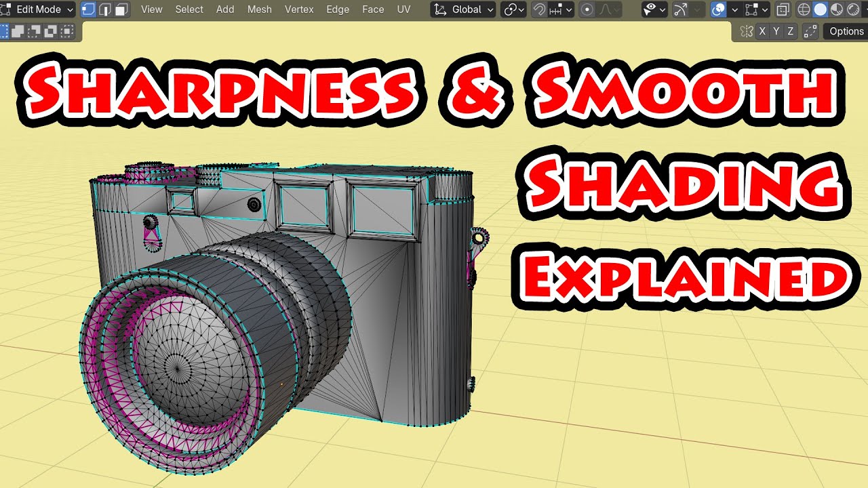The height and width of the screenshot is (488, 868).
Task: Expand overlays options arrow
Action: [734, 9]
